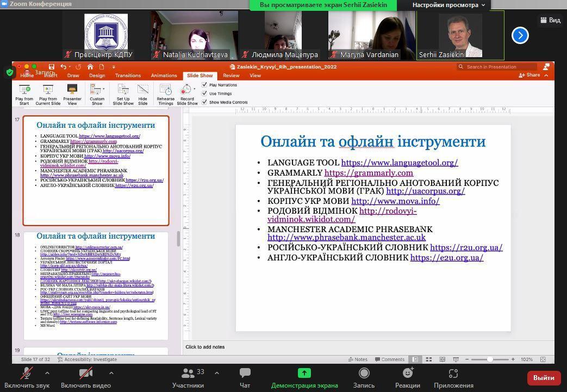This screenshot has width=567, height=392.
Task: Open grammarly.com link on the slide
Action: click(x=369, y=173)
